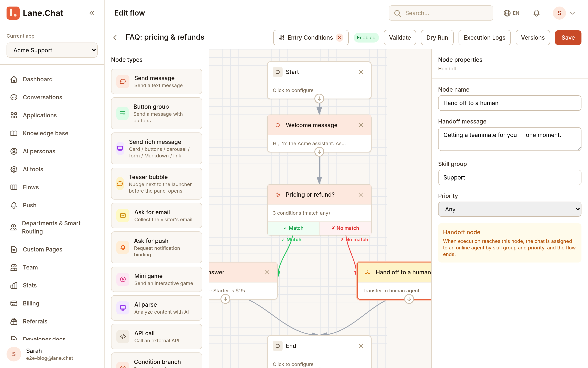The width and height of the screenshot is (588, 368).
Task: Open Execution Logs
Action: [484, 38]
